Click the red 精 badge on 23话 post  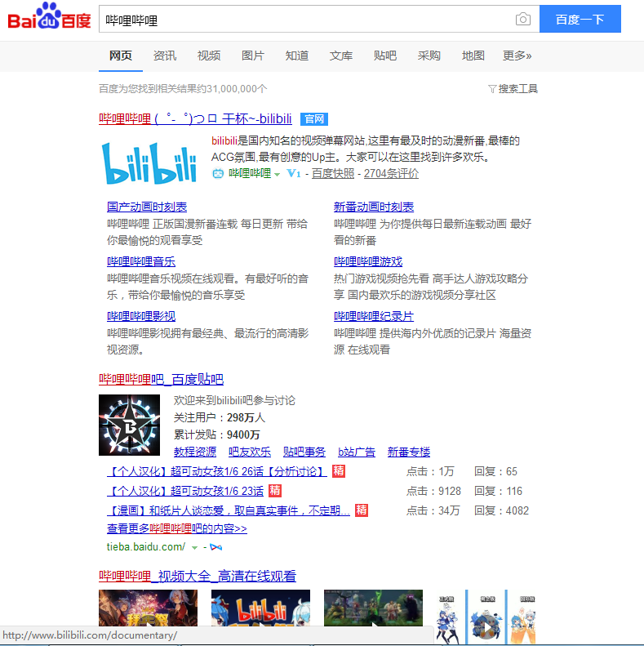(x=275, y=491)
